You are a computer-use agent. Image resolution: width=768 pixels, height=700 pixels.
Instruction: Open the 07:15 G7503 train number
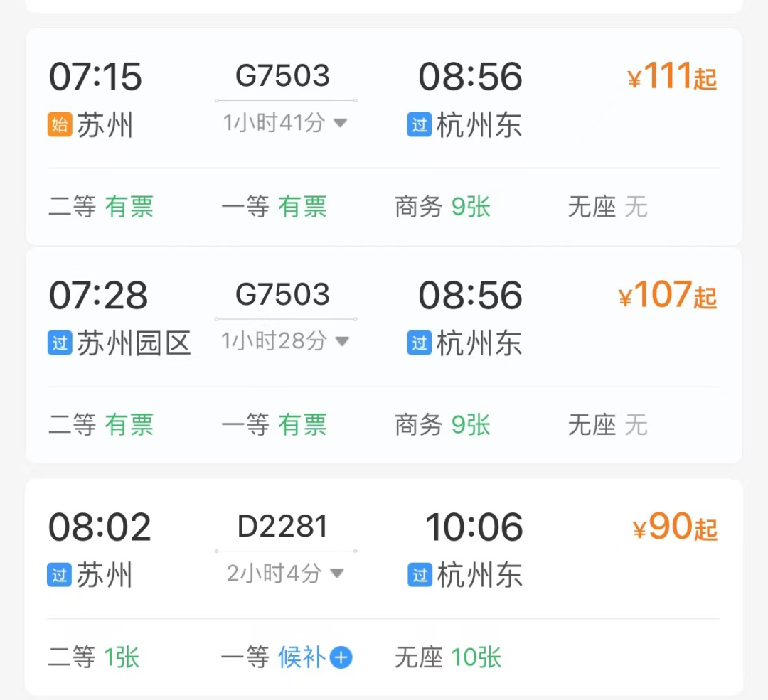click(x=283, y=76)
